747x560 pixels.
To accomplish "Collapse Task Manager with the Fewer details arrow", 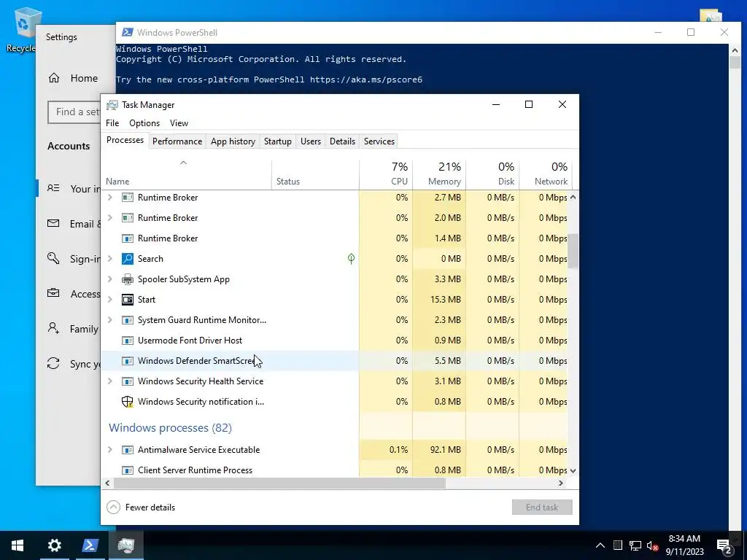I will click(x=113, y=507).
